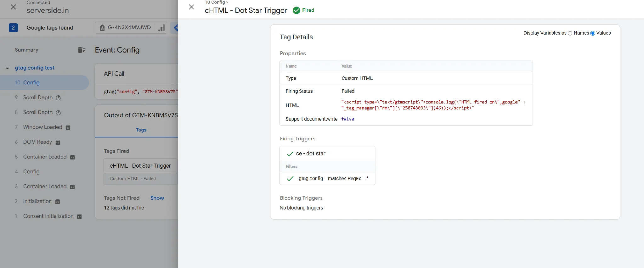Select event 10 Config
Viewport: 644px width, 268px height.
click(44, 82)
